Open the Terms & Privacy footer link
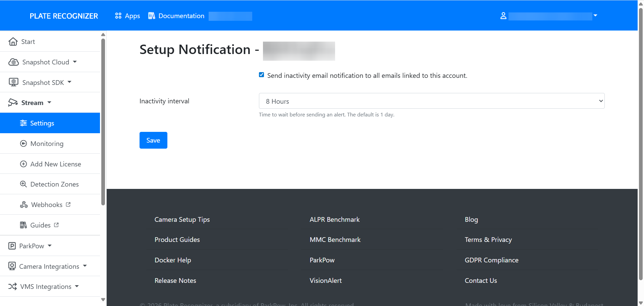The height and width of the screenshot is (306, 644). 488,240
